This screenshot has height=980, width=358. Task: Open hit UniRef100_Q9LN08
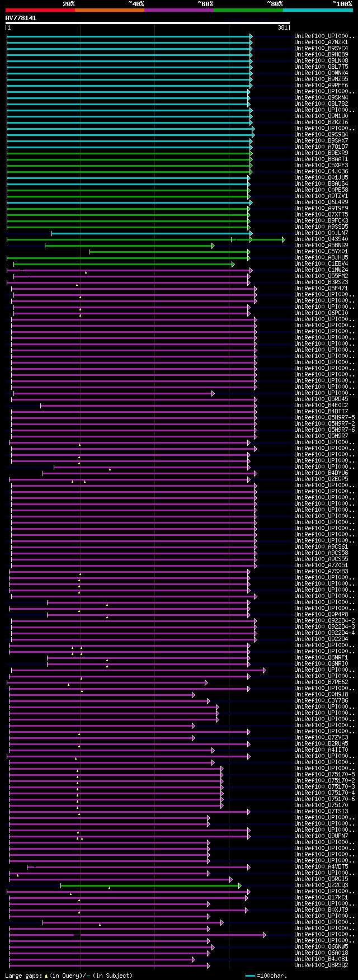point(321,60)
